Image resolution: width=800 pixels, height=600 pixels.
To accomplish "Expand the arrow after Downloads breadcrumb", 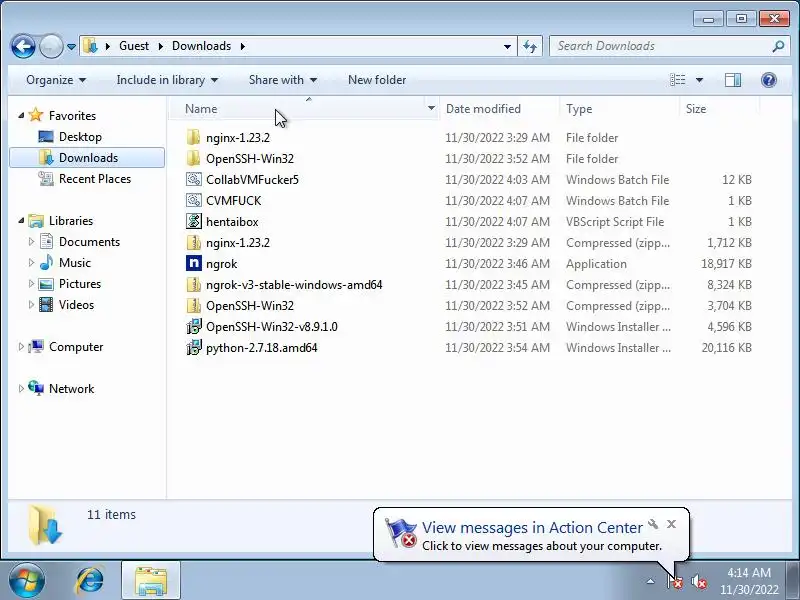I will 243,46.
